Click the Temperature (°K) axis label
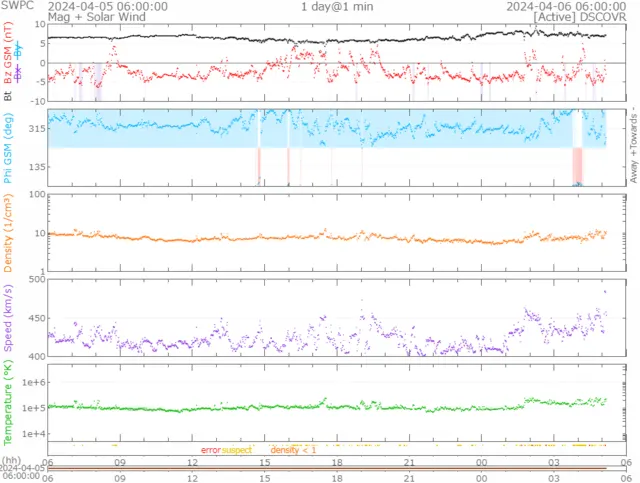The height and width of the screenshot is (483, 640). (x=8, y=401)
